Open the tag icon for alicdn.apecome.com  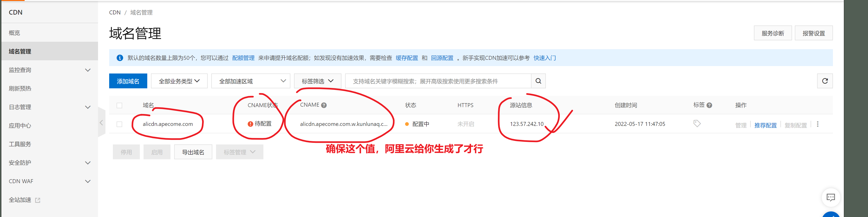click(697, 124)
